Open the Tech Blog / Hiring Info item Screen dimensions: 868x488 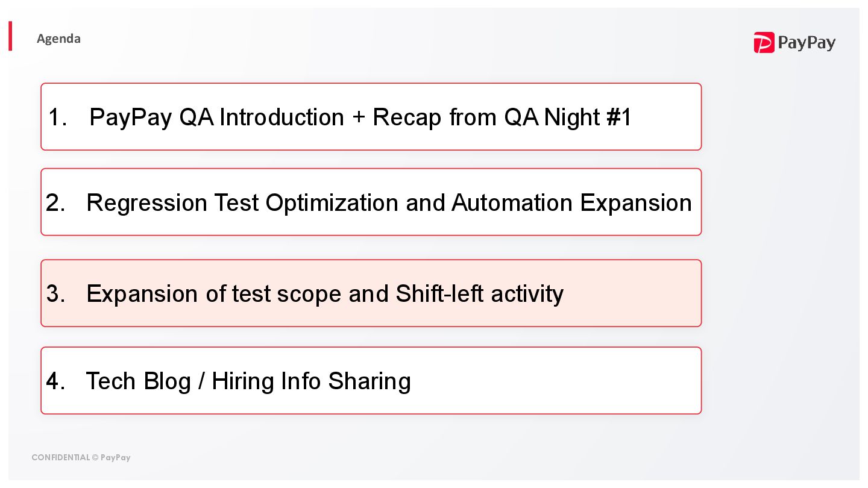pyautogui.click(x=371, y=381)
